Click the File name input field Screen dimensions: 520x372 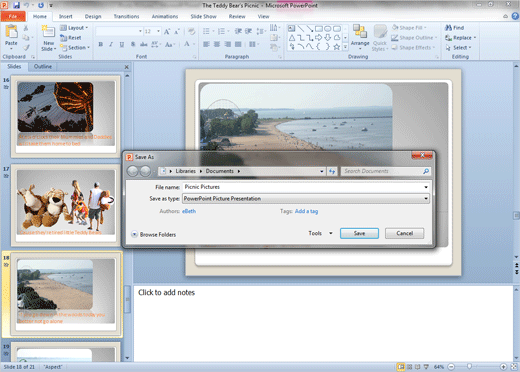306,187
